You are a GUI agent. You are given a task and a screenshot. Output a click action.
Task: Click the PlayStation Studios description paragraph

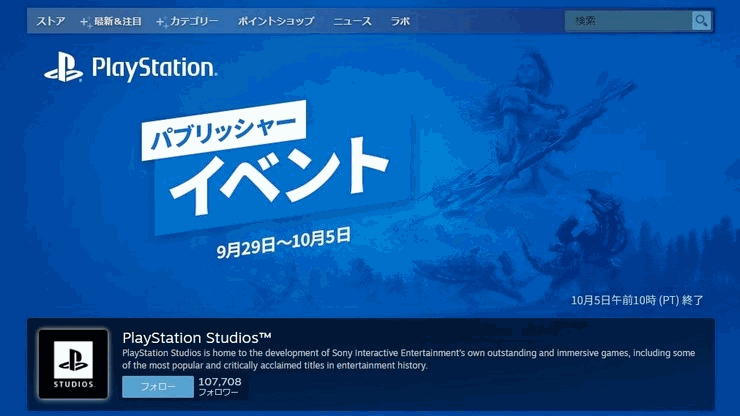[408, 359]
